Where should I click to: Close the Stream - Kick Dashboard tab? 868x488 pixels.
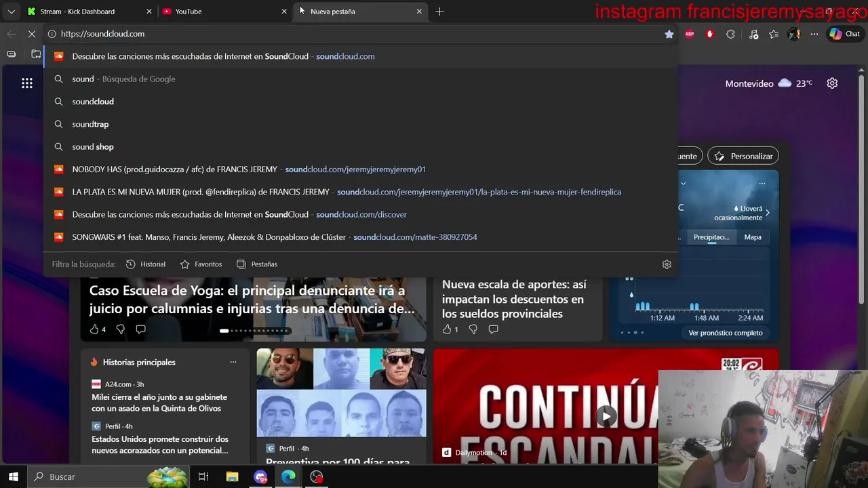pyautogui.click(x=149, y=12)
